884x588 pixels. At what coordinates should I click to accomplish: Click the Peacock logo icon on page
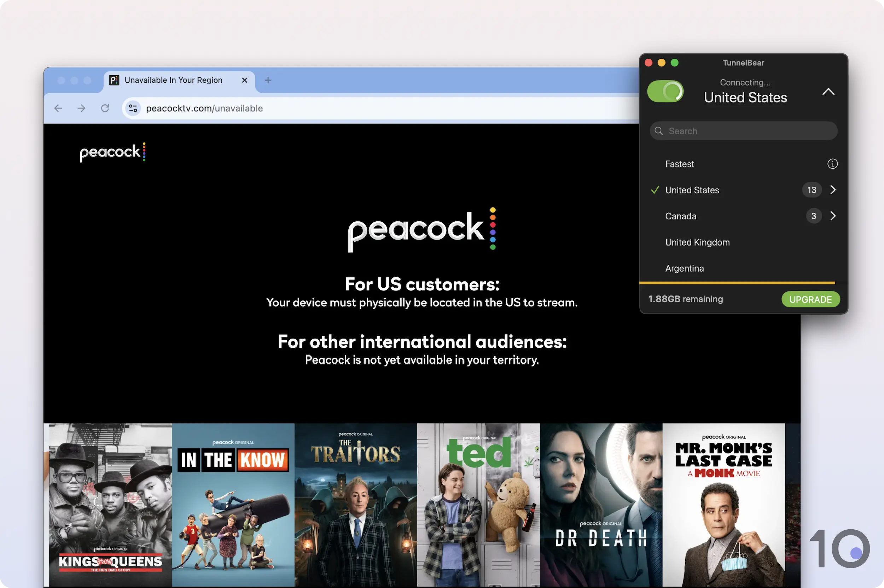click(113, 152)
